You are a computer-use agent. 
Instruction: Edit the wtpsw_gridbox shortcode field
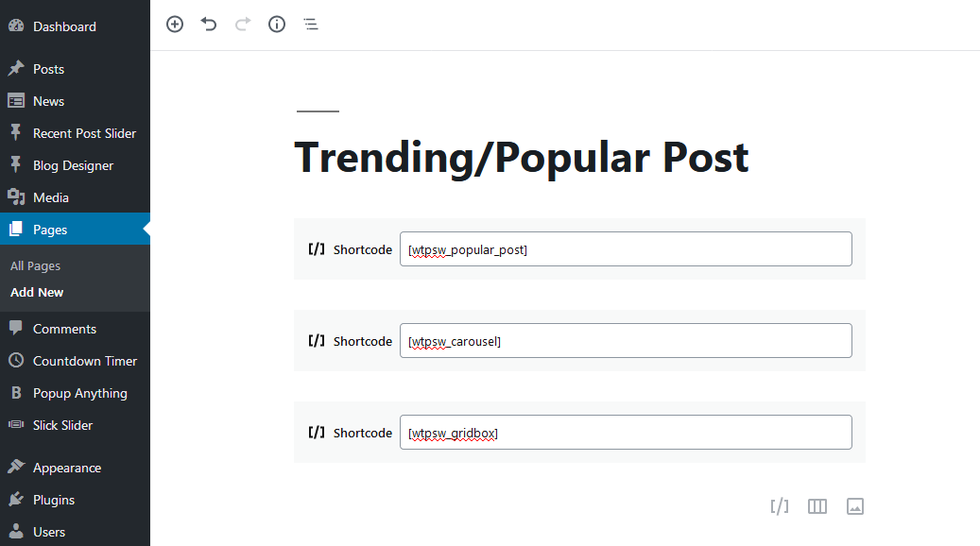(x=626, y=433)
